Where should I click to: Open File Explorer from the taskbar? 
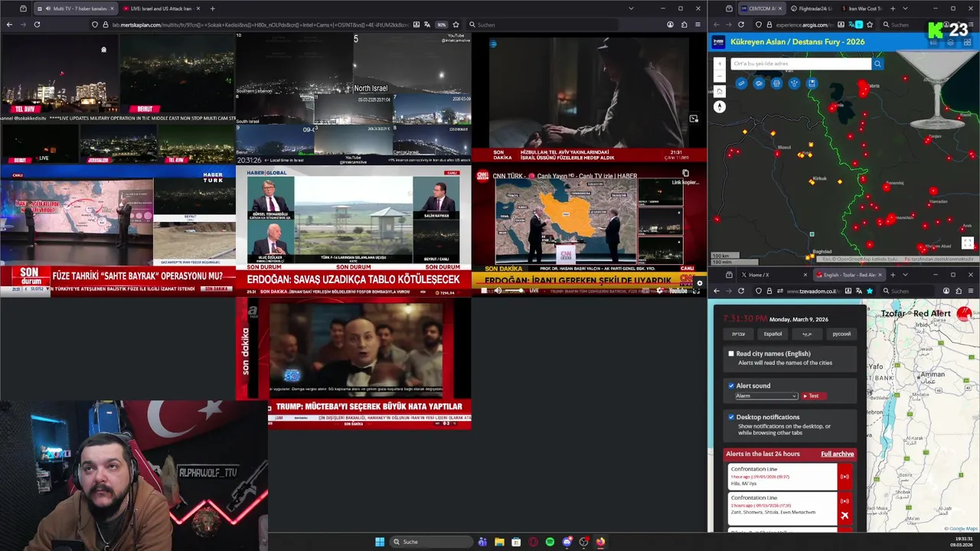pyautogui.click(x=499, y=542)
